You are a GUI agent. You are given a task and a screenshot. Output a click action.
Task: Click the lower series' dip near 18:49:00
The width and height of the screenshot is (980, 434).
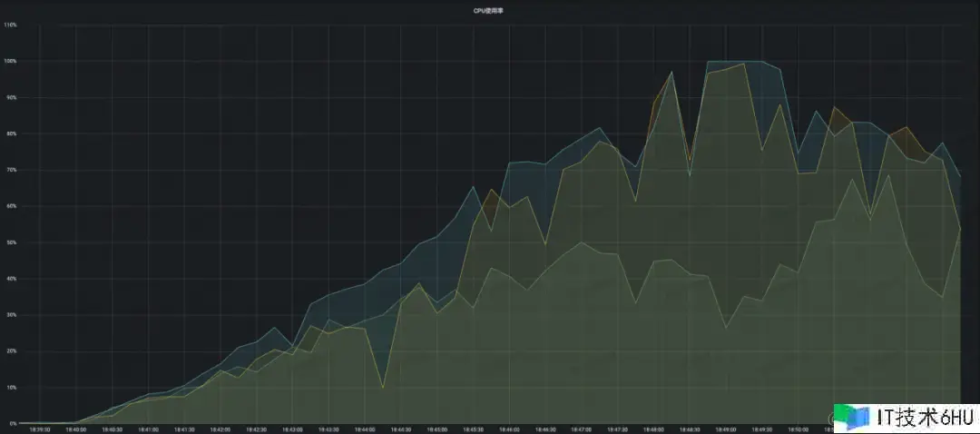(725, 328)
